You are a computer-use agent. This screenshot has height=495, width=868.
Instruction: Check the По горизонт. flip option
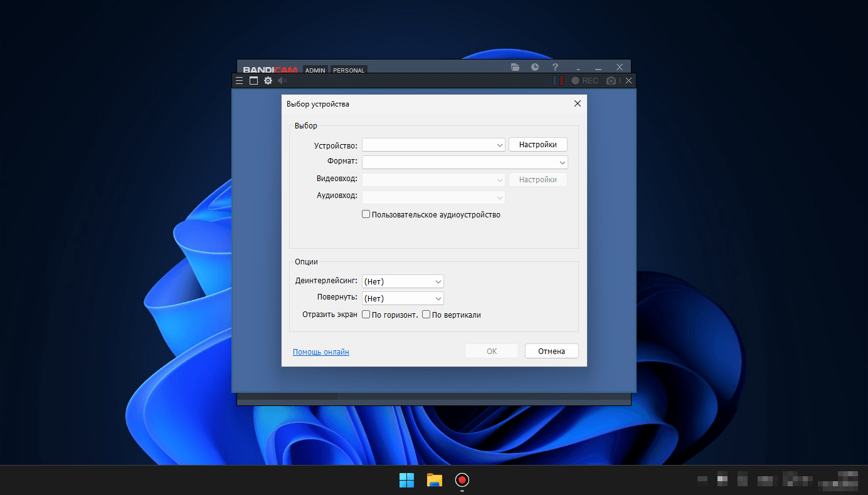(x=366, y=315)
